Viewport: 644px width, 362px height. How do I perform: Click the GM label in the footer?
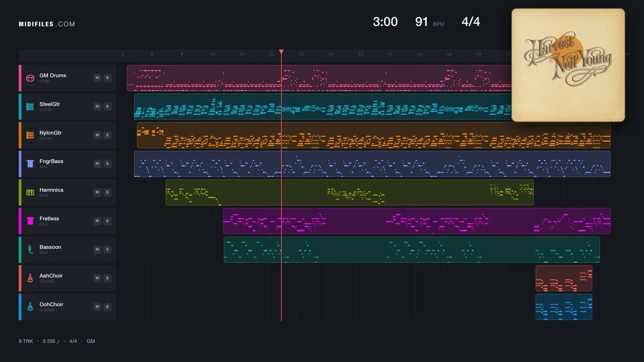tap(91, 341)
